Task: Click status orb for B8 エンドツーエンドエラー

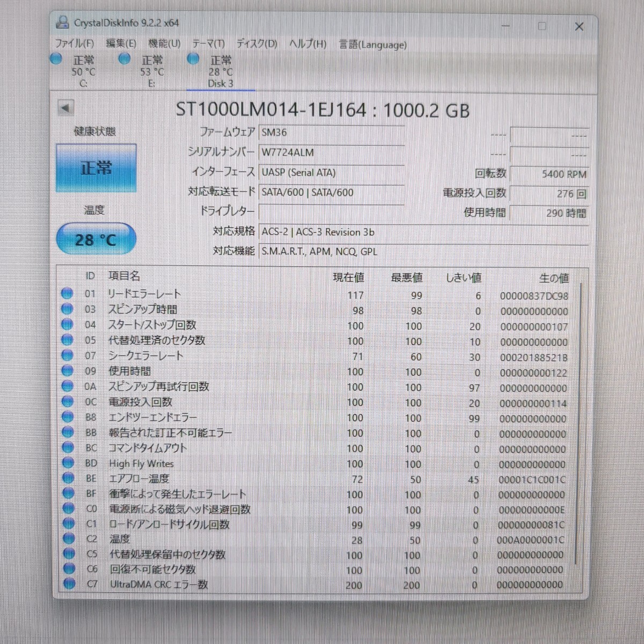Action: click(x=68, y=416)
